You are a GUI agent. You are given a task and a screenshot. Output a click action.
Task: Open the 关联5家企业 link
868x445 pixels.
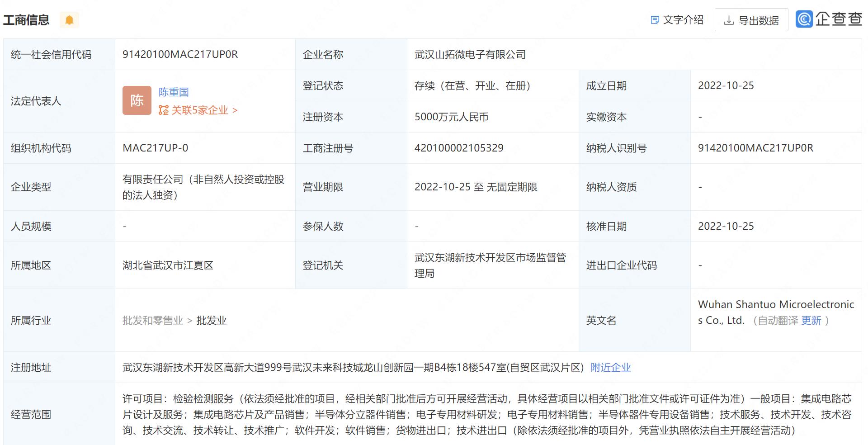tap(199, 110)
